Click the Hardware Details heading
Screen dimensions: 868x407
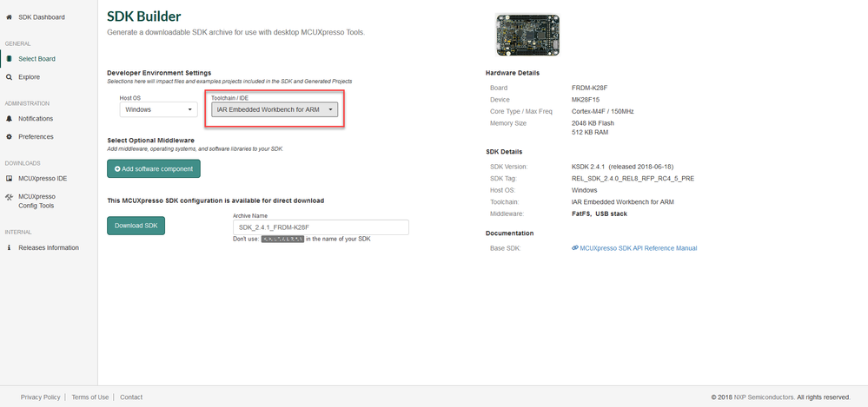(x=513, y=73)
